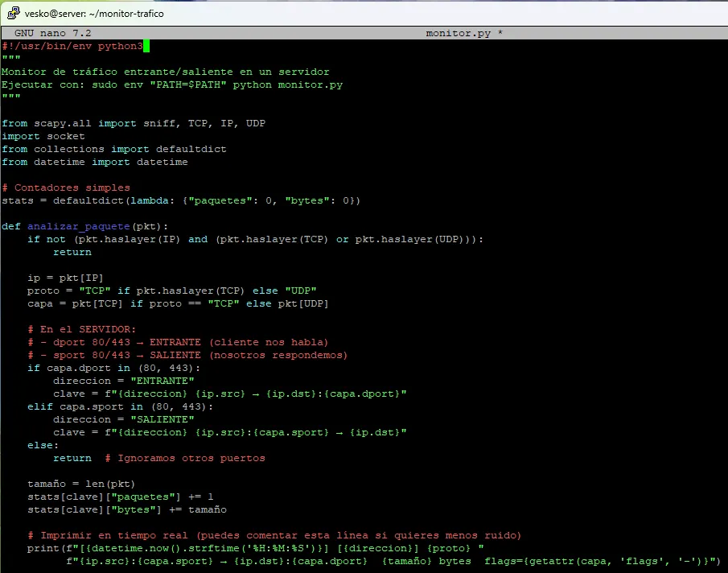Click the 'from collections import defaultdict' line
Image resolution: width=728 pixels, height=573 pixels.
tap(114, 150)
